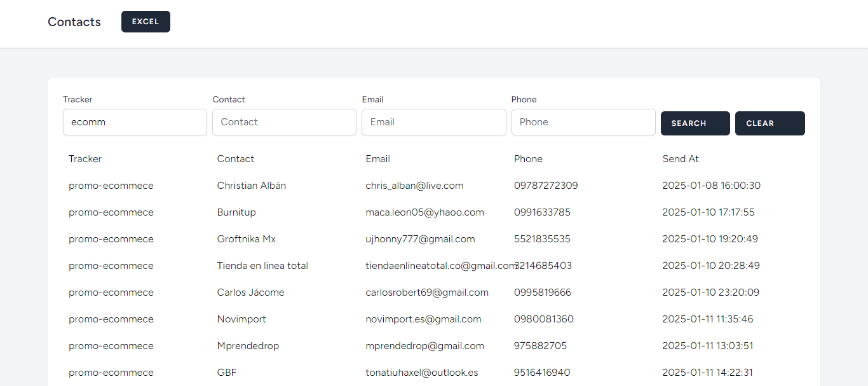Viewport: 868px width, 386px height.
Task: Click email carlosrobert69@gmail.com
Action: pos(427,293)
